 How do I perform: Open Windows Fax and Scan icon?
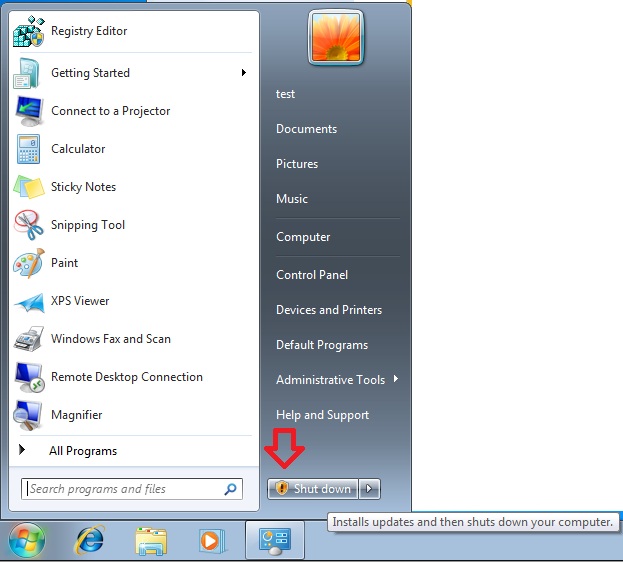point(28,339)
